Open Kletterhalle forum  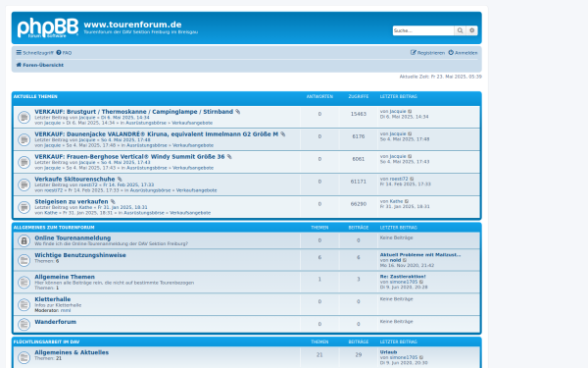tap(53, 299)
